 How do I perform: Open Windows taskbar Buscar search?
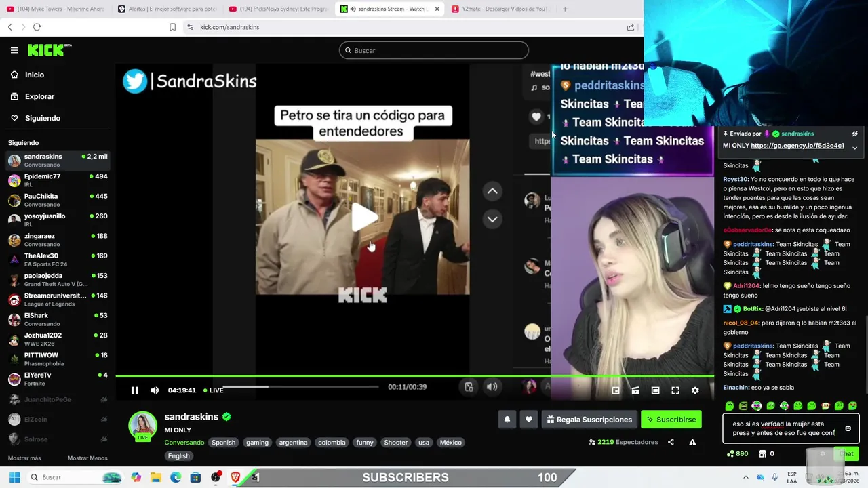[x=75, y=477]
